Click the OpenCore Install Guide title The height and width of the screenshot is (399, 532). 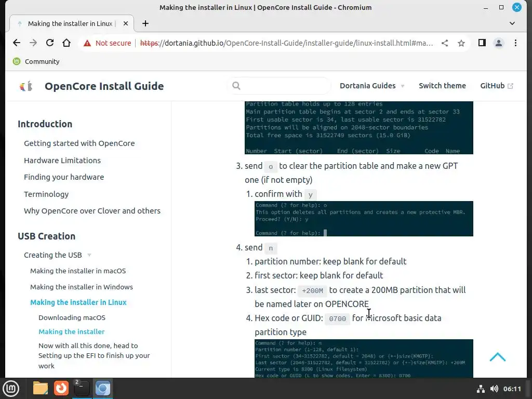click(x=104, y=86)
